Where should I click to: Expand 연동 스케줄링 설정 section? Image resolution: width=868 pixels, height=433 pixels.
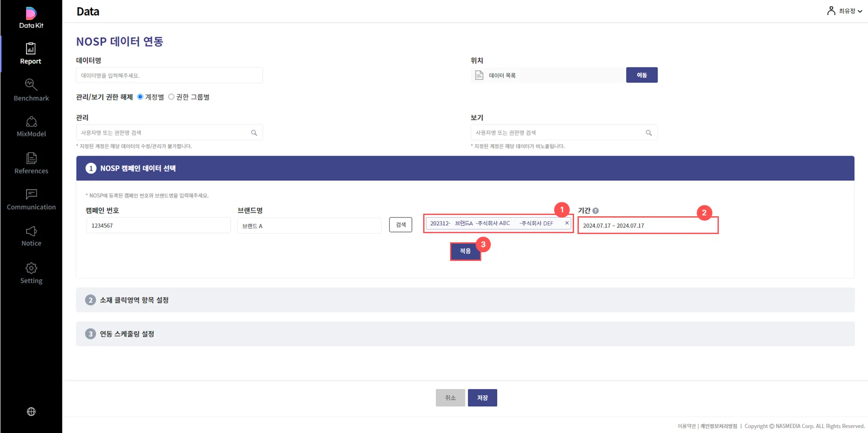click(465, 334)
